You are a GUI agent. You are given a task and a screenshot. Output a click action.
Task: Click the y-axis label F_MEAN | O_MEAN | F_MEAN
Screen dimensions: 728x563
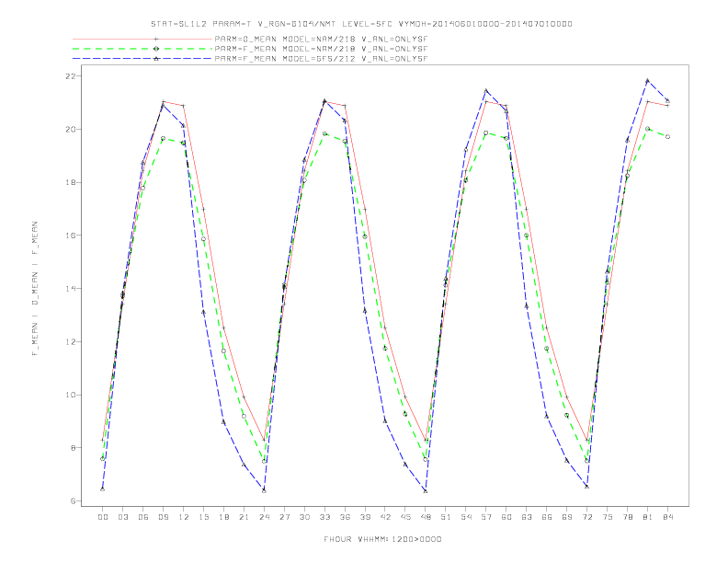[x=35, y=289]
